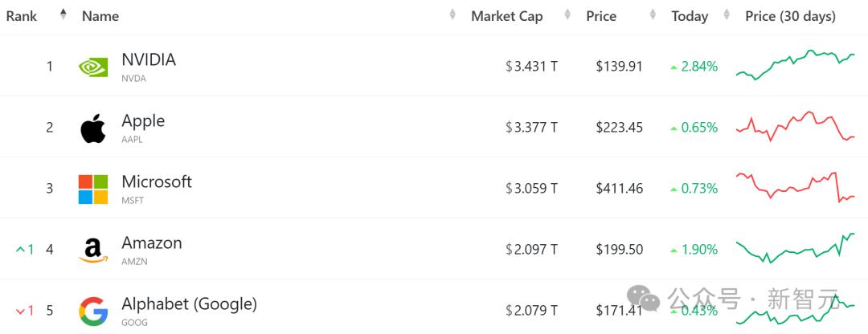
Task: Click Amazon's $2.097 T market cap value
Action: click(531, 250)
